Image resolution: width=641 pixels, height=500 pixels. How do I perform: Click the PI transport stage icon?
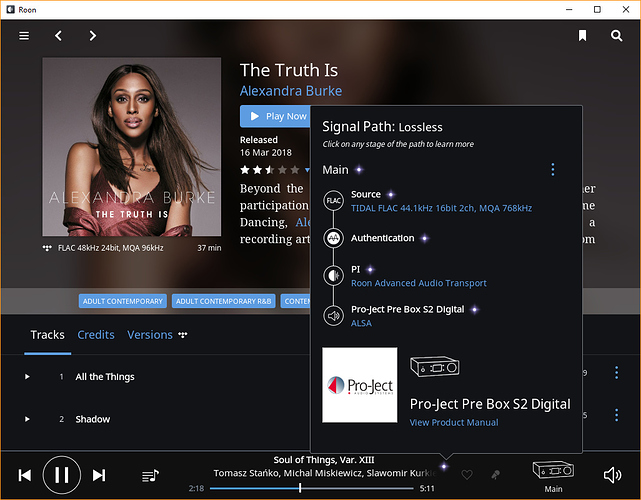pyautogui.click(x=334, y=276)
